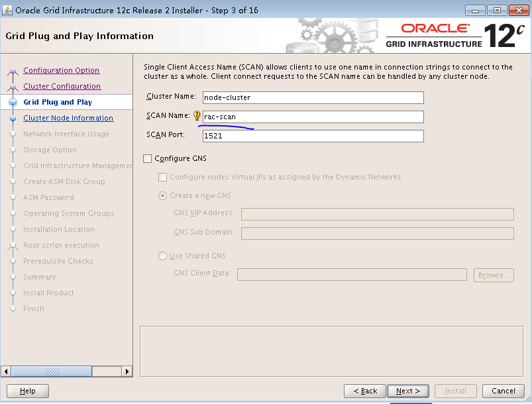The image size is (532, 404).
Task: Maximize the Oracle Grid installer window
Action: pyautogui.click(x=497, y=11)
